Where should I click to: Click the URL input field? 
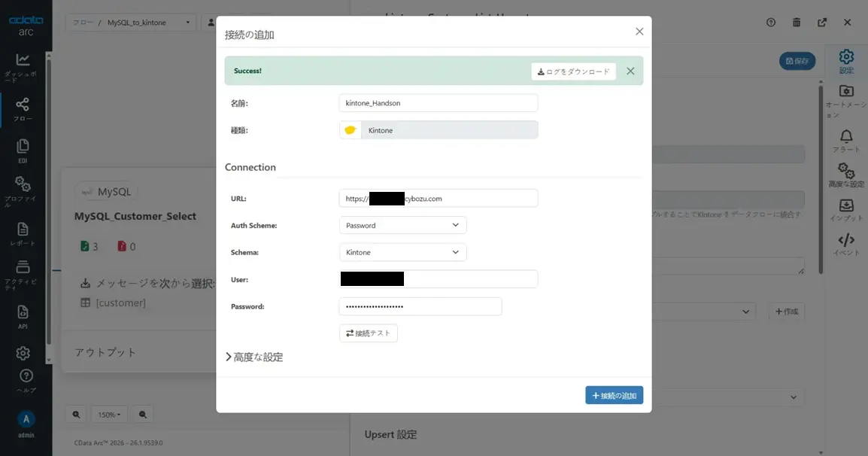click(438, 199)
